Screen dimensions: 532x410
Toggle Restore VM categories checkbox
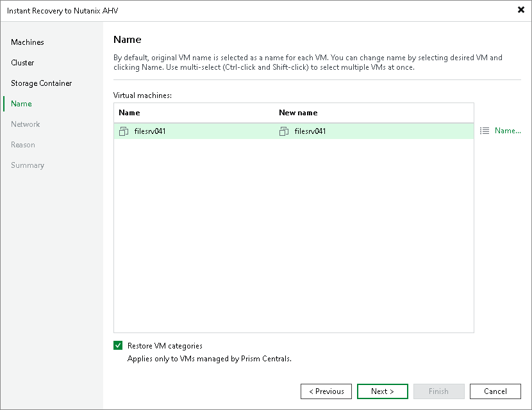[x=118, y=345]
